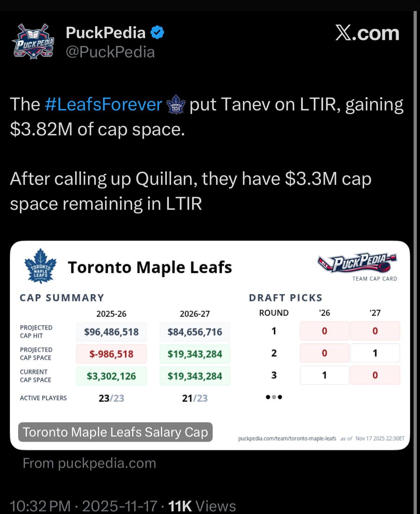Open the Toronto Maple Leafs Salary Cap label
420x514 pixels.
pyautogui.click(x=115, y=432)
